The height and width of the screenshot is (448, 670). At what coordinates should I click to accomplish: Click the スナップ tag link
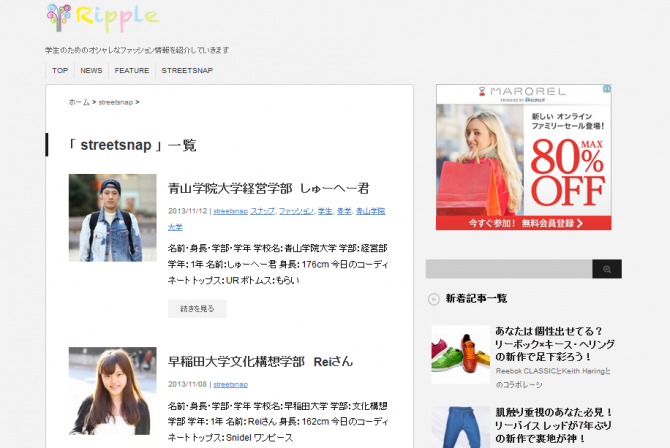click(x=263, y=211)
